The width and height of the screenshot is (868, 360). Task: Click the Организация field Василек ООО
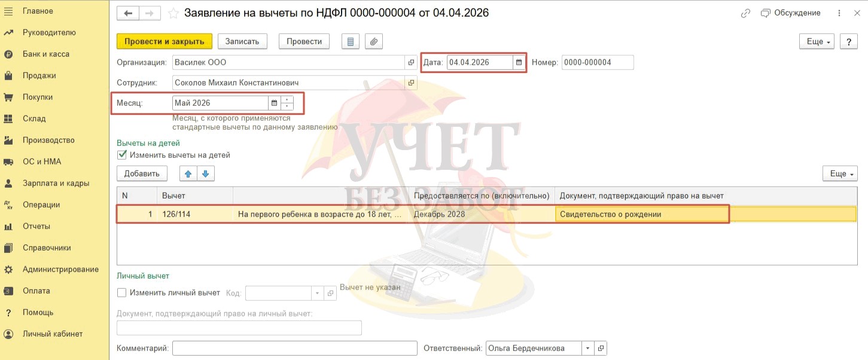coord(288,62)
